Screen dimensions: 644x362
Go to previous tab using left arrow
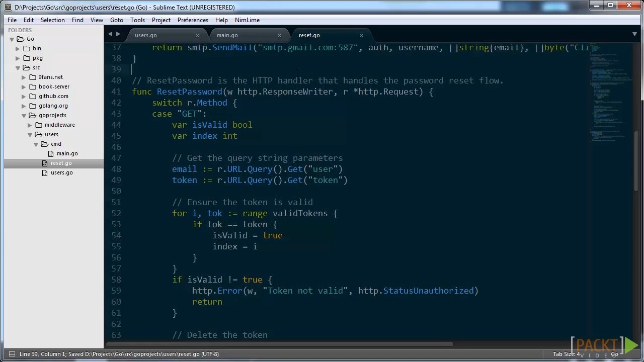[111, 34]
